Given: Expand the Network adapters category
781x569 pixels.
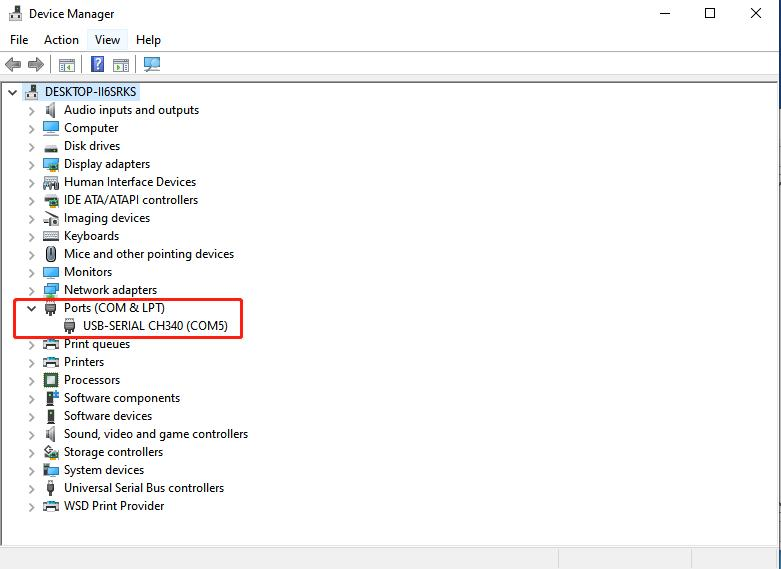Looking at the screenshot, I should tap(31, 290).
